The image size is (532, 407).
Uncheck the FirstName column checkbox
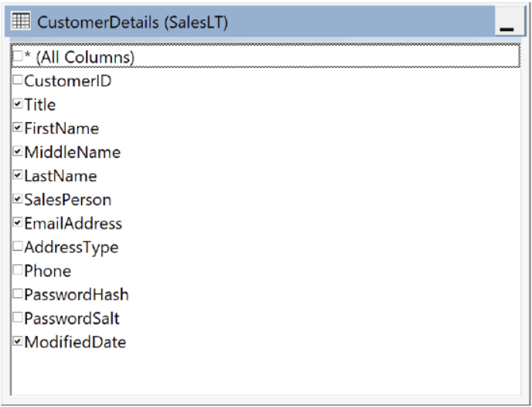18,128
